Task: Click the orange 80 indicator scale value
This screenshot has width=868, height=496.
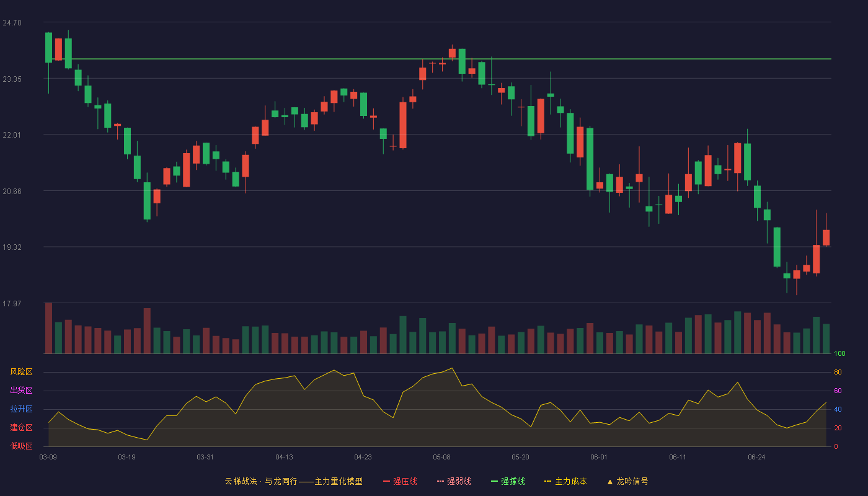Action: [838, 373]
